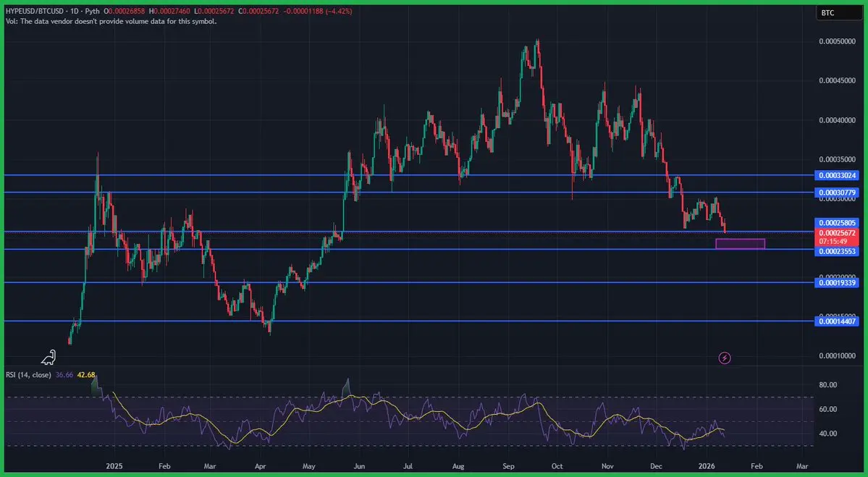Click the 60.00 RSI scale label
Screen dimensions: 868x477
pos(828,409)
